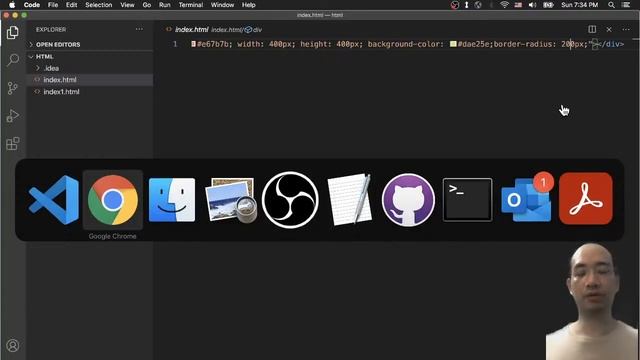Select OBS Studio in the app switcher
640x360 pixels.
pos(290,200)
